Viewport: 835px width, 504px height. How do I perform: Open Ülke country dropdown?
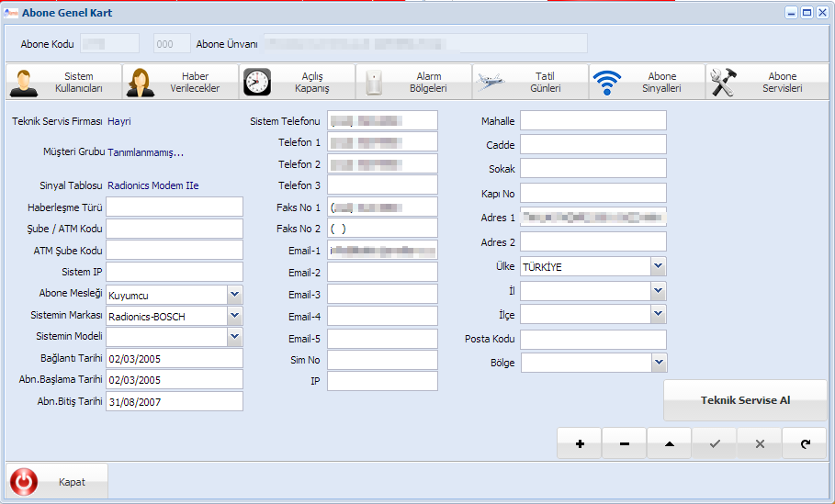pyautogui.click(x=659, y=266)
